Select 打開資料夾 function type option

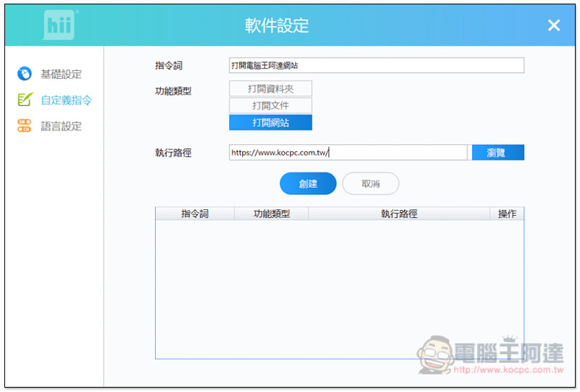pyautogui.click(x=270, y=88)
